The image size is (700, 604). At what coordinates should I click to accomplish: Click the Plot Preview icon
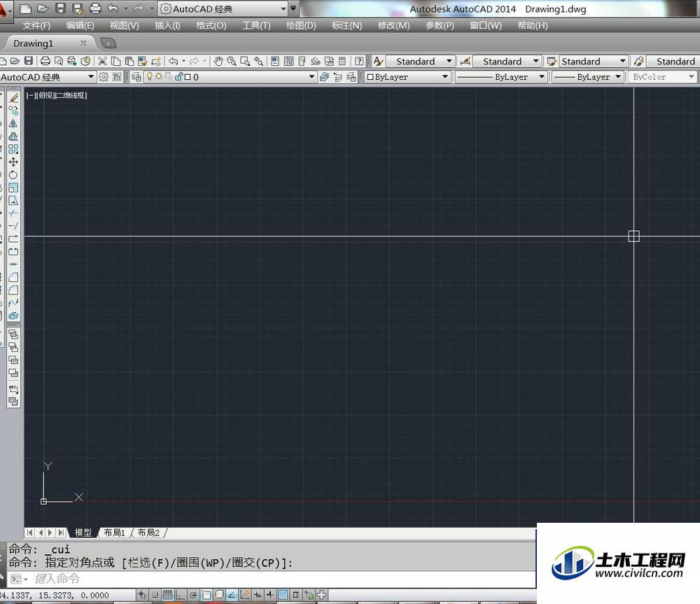59,61
